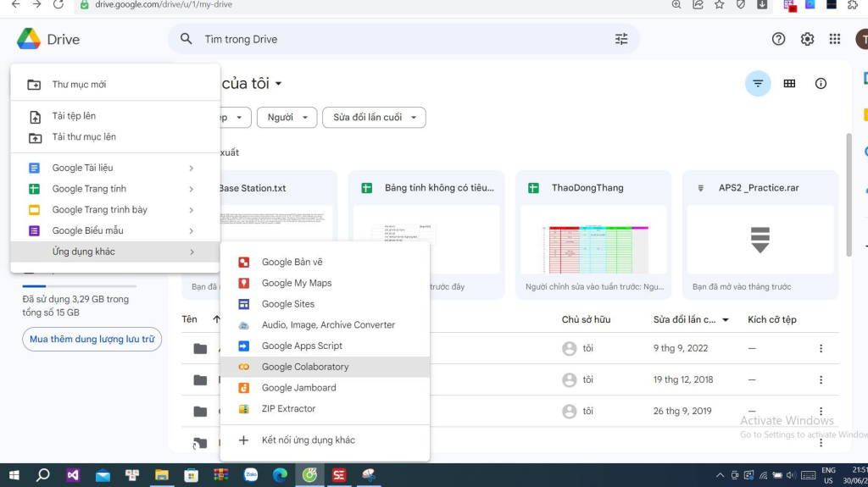
Task: Choose Google Trang tính entry
Action: tap(115, 189)
